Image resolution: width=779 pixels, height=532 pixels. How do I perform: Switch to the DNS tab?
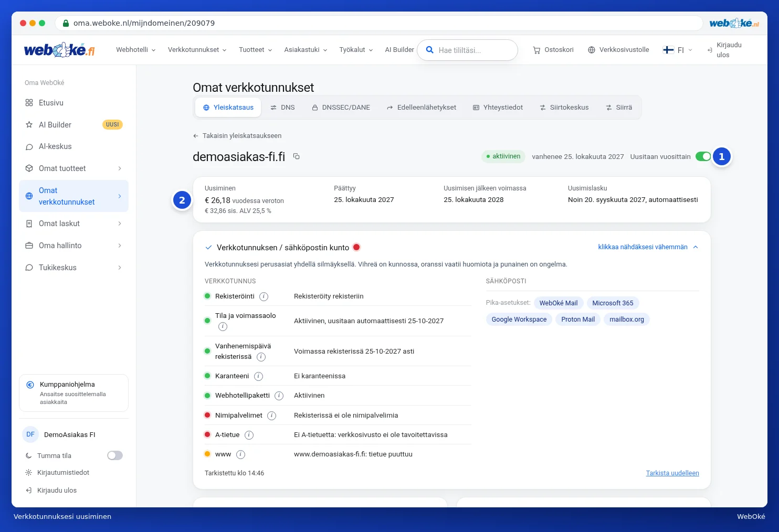pyautogui.click(x=282, y=108)
